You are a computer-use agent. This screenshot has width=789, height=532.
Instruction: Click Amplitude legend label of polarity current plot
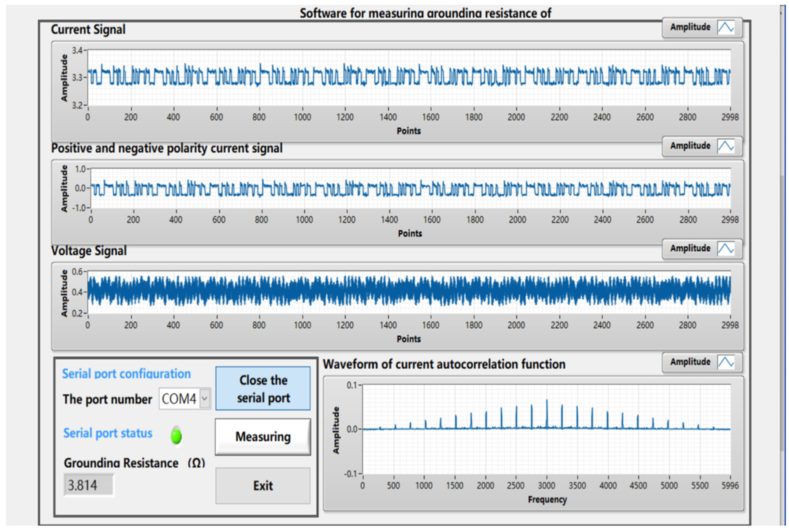[x=690, y=146]
